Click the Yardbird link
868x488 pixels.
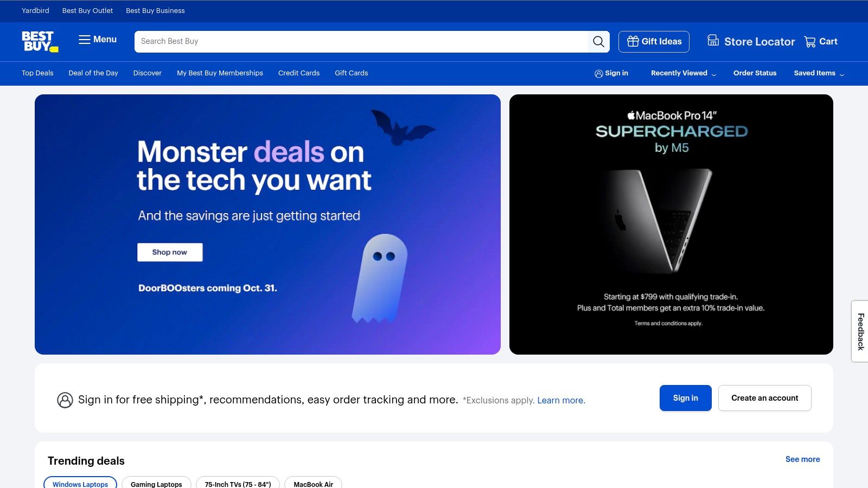click(35, 11)
